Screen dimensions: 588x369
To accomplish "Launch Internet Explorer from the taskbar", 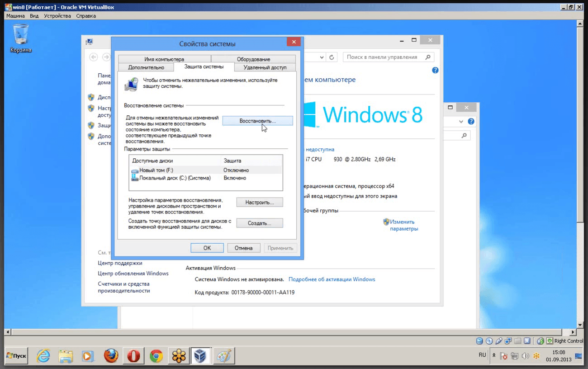I will point(43,356).
